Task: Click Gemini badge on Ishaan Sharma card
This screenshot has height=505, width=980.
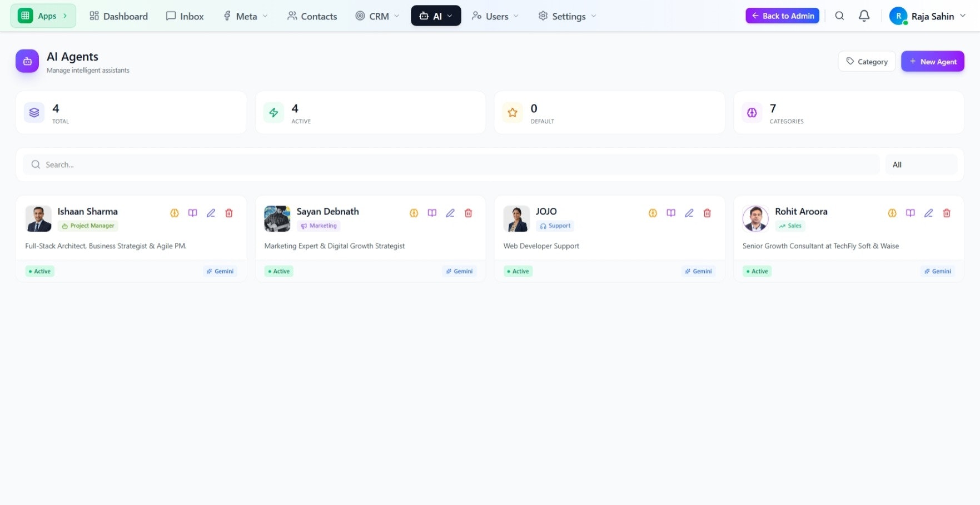Action: (x=220, y=271)
